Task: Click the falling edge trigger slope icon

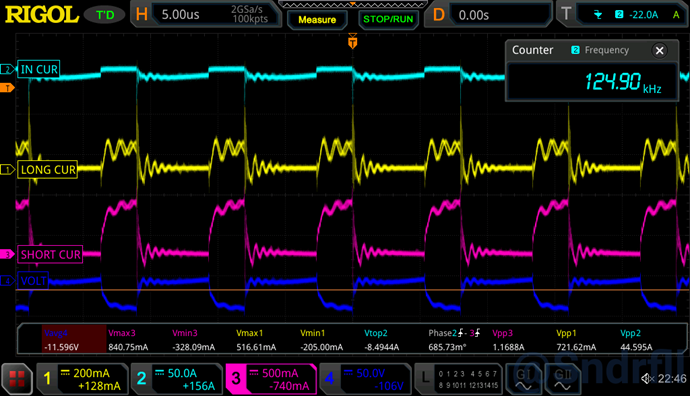Action: (598, 15)
